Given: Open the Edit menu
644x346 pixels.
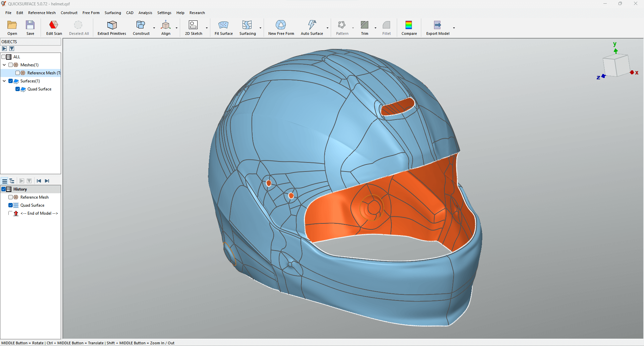Looking at the screenshot, I should tap(20, 13).
